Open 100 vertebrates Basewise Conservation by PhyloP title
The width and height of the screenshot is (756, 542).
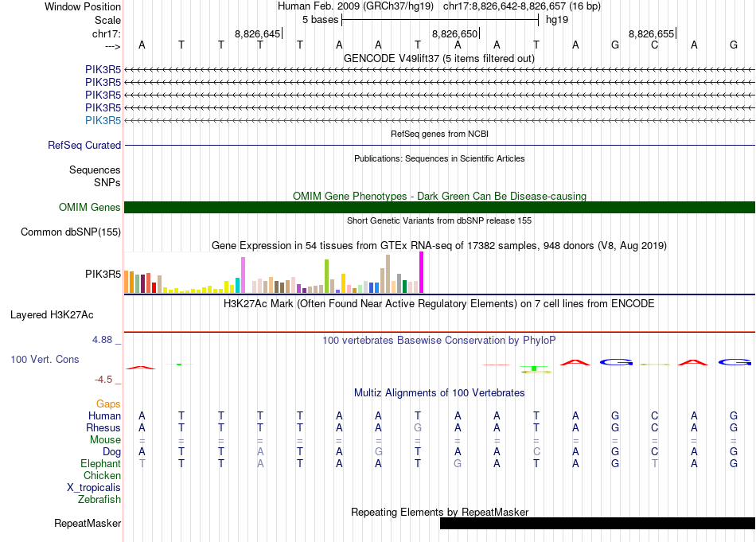point(439,341)
